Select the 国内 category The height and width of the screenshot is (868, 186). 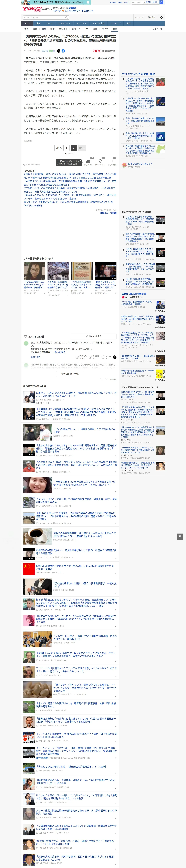point(35,29)
